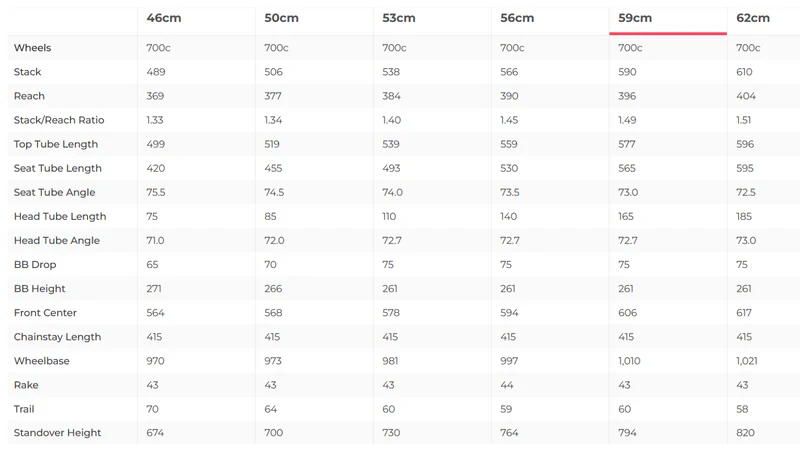Select the 50cm size column header
Image resolution: width=800 pixels, height=450 pixels.
pyautogui.click(x=281, y=18)
